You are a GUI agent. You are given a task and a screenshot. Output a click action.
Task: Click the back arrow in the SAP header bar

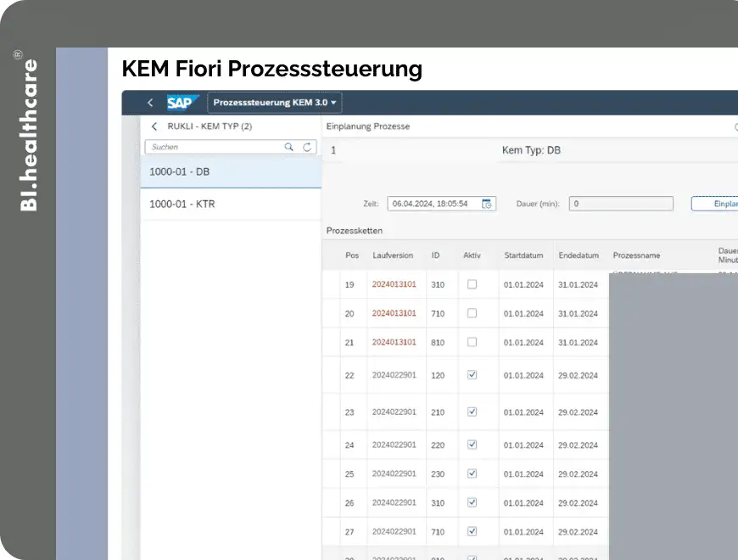(150, 103)
